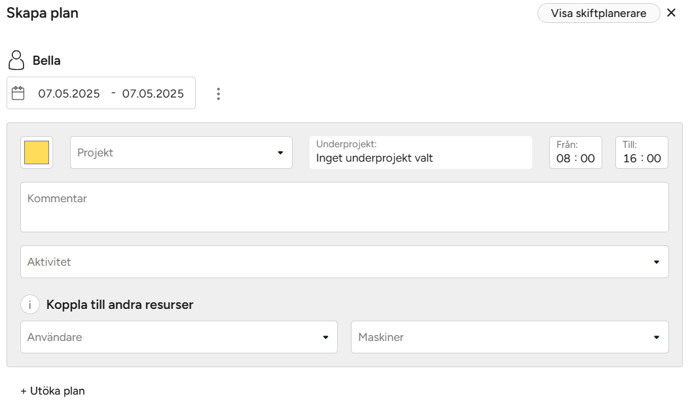Viewport: 688px width, 409px height.
Task: Click the Från minutes value 00
Action: (588, 158)
